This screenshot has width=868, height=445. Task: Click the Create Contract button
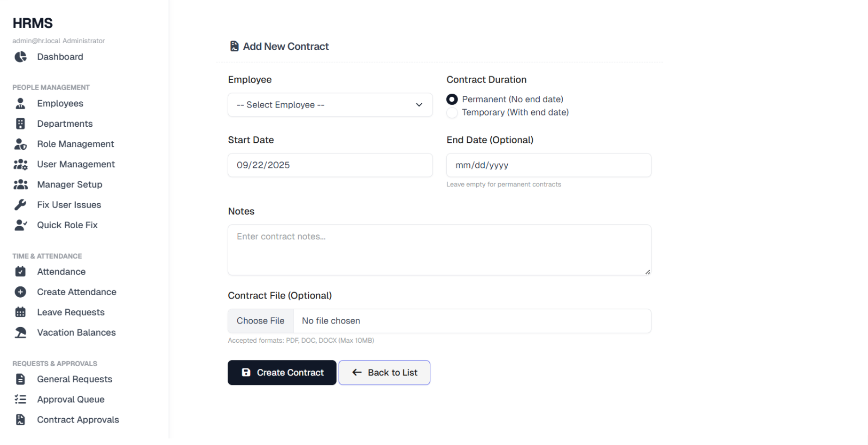(x=282, y=372)
